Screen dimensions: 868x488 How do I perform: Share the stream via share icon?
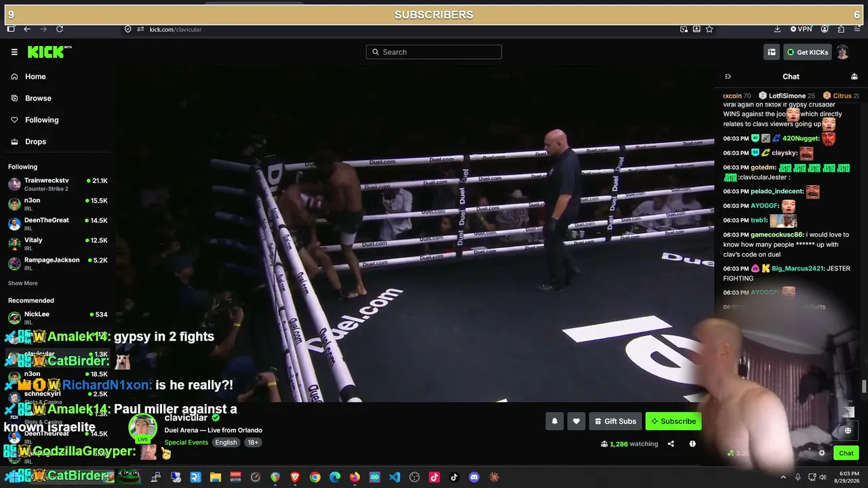point(671,444)
